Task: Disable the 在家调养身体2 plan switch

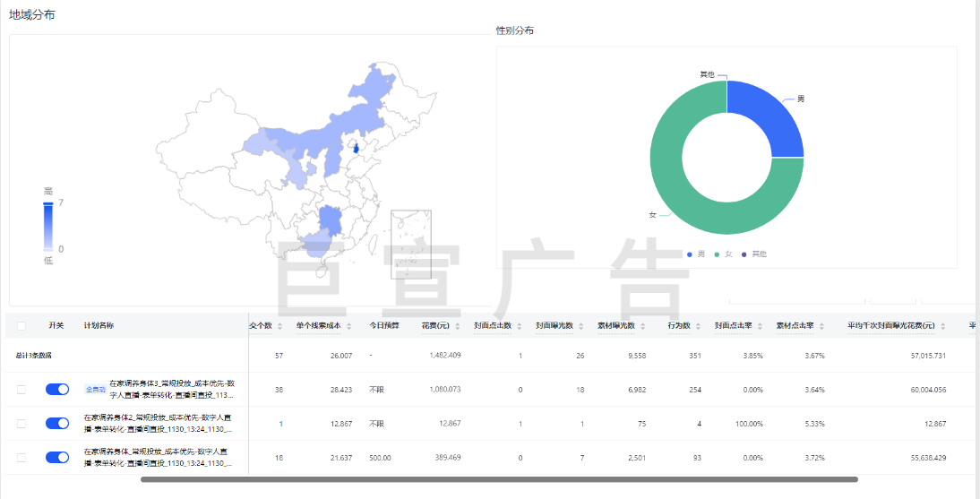Action: coord(57,423)
